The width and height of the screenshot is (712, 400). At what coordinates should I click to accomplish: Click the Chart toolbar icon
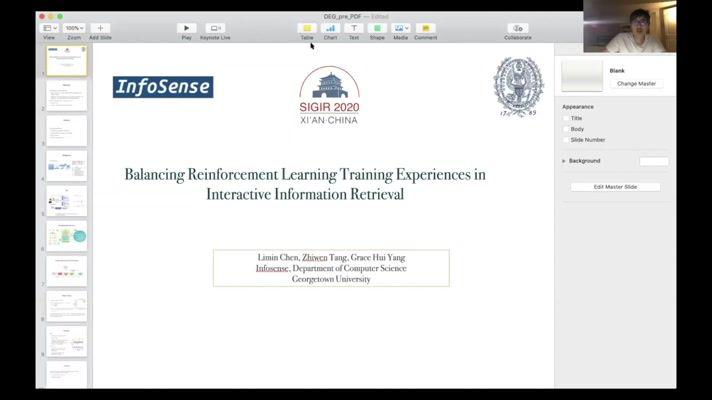point(330,28)
